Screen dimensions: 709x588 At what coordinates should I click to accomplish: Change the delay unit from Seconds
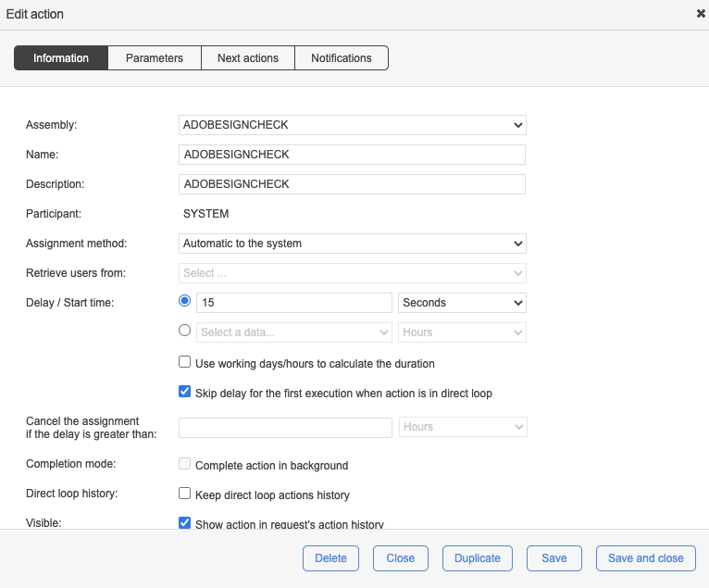point(462,303)
